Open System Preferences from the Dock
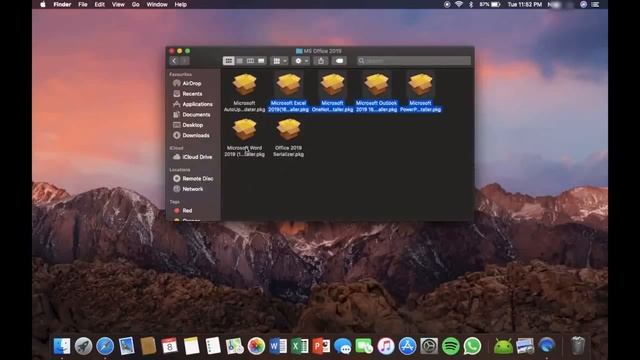This screenshot has width=640, height=360. (429, 346)
